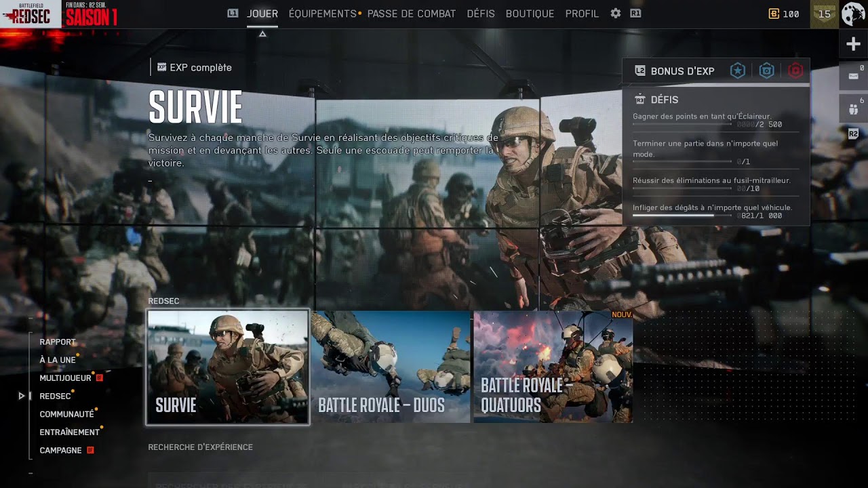
Task: Click the R1 bumper navigation icon
Action: coord(635,13)
